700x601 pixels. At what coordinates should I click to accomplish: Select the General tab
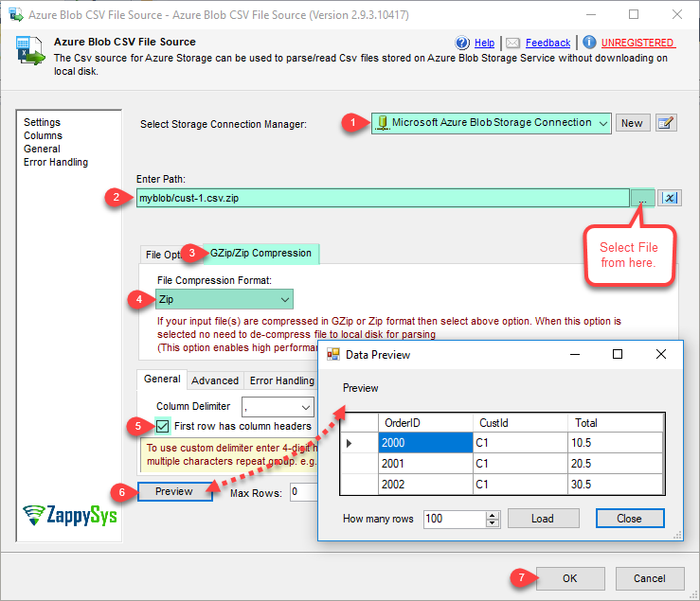[x=162, y=380]
